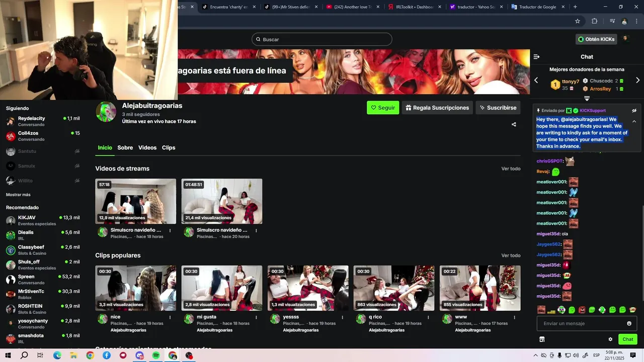Open the Windows Start menu

(x=8, y=355)
